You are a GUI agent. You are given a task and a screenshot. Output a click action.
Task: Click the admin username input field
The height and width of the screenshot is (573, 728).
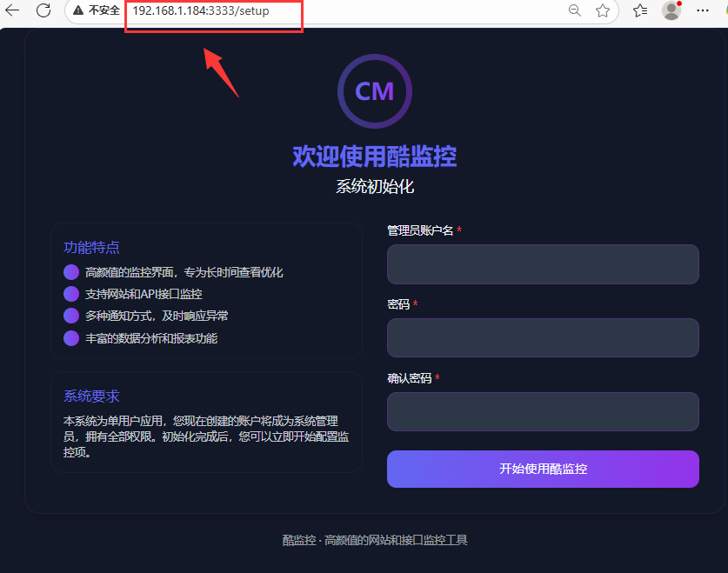coord(543,264)
